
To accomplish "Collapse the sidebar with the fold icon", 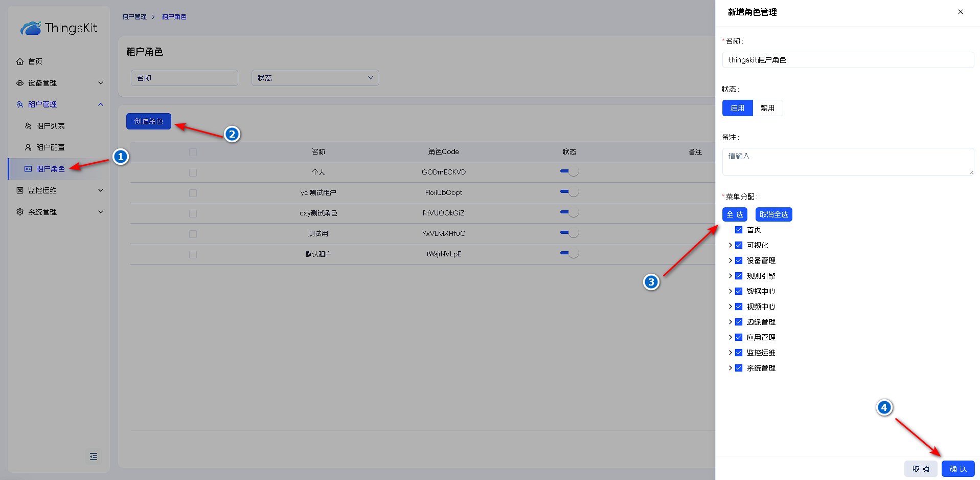I will click(x=93, y=456).
